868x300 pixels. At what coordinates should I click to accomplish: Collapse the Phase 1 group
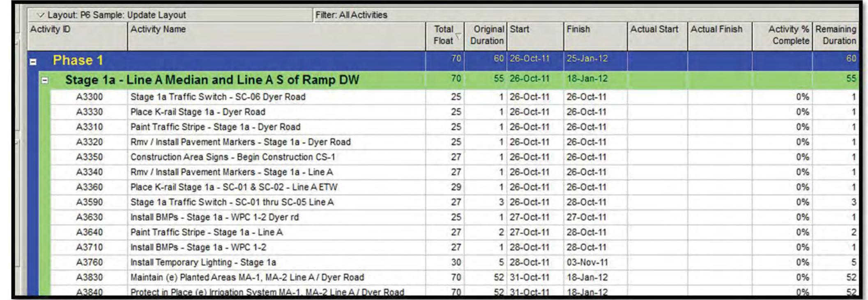point(33,62)
